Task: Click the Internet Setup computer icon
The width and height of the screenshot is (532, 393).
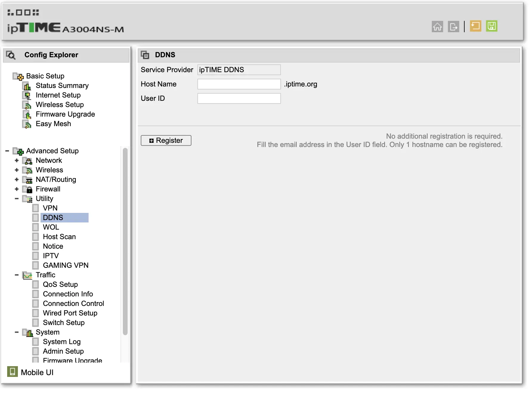Action: [27, 95]
